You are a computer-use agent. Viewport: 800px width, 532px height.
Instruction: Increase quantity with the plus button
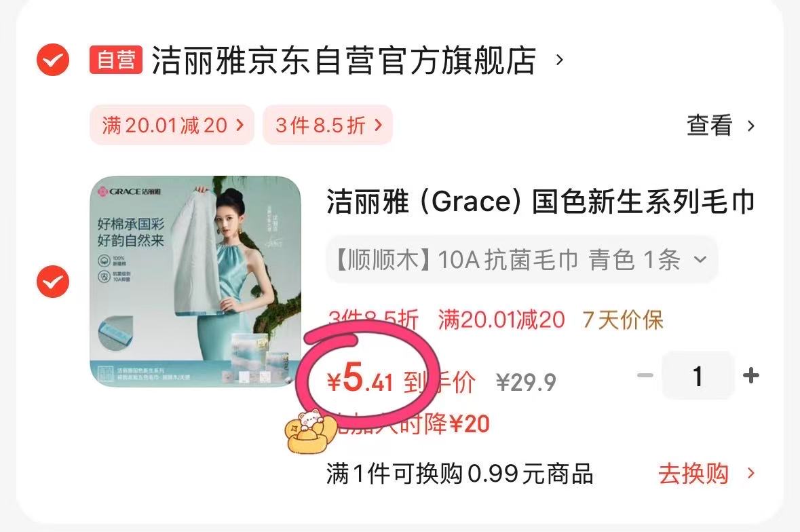[751, 376]
